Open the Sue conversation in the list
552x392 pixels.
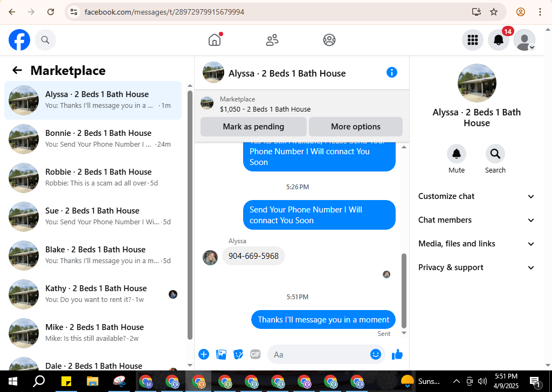pos(93,217)
